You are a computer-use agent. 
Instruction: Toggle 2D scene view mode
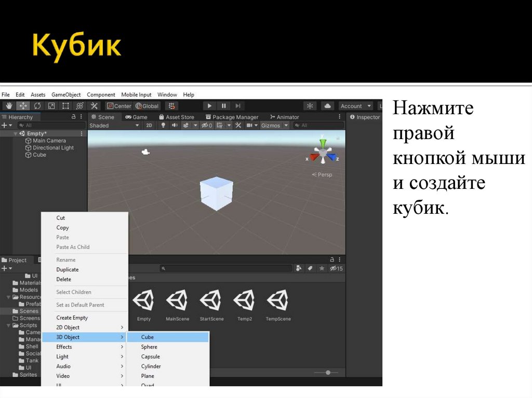click(x=149, y=126)
